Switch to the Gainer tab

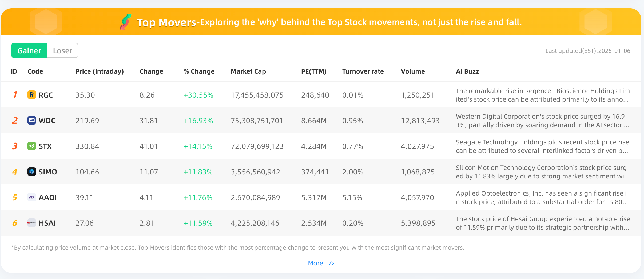29,51
